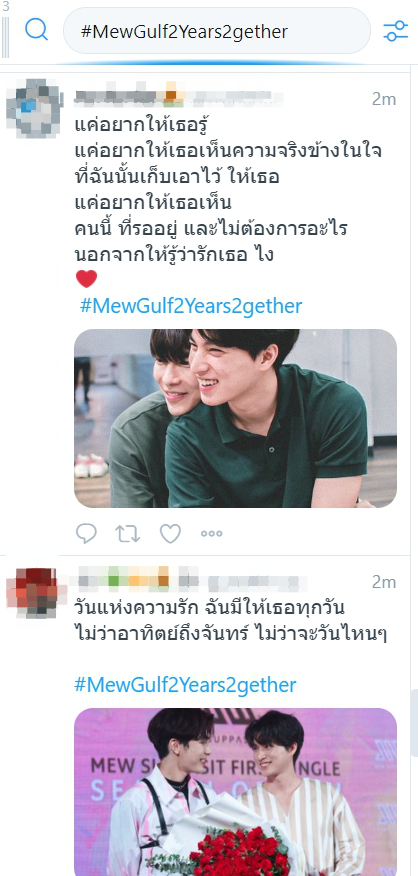Viewport: 418px width, 876px height.
Task: Like the first tweet with heart icon
Action: [x=170, y=534]
